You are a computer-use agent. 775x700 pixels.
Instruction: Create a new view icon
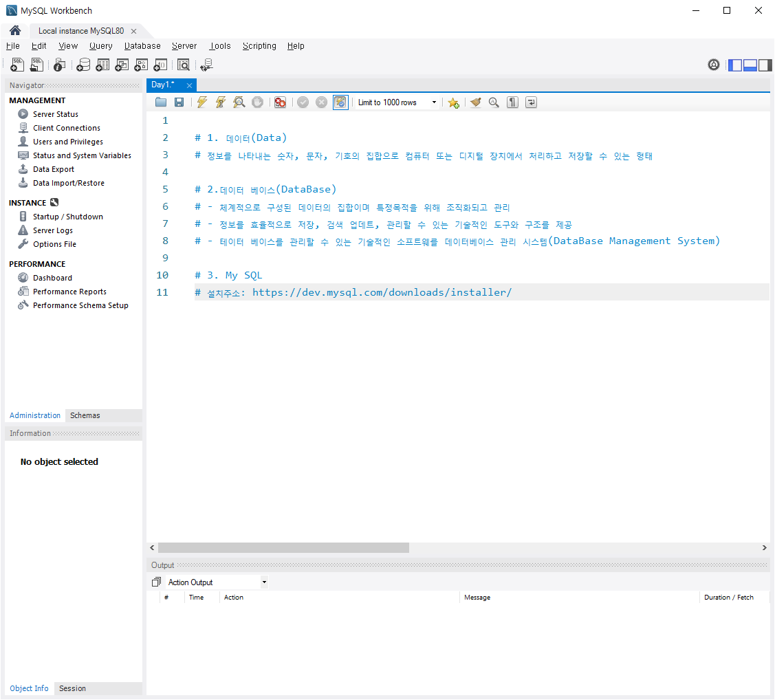[x=122, y=65]
